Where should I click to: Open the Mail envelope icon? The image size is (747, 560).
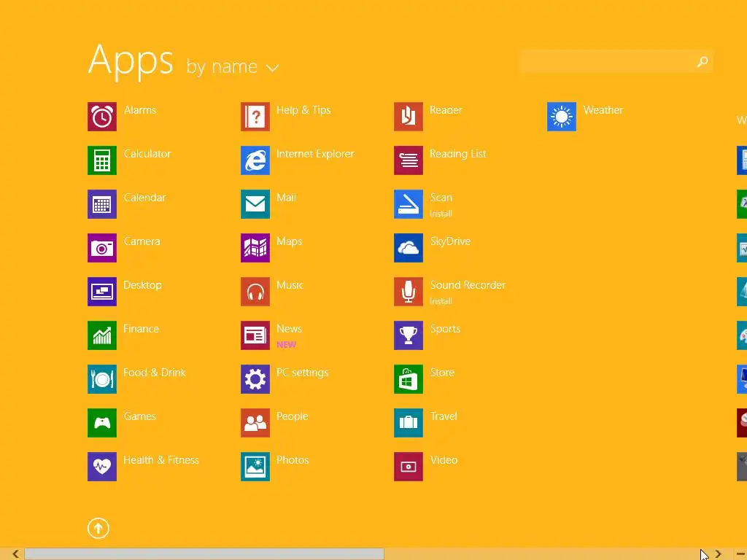pyautogui.click(x=255, y=204)
